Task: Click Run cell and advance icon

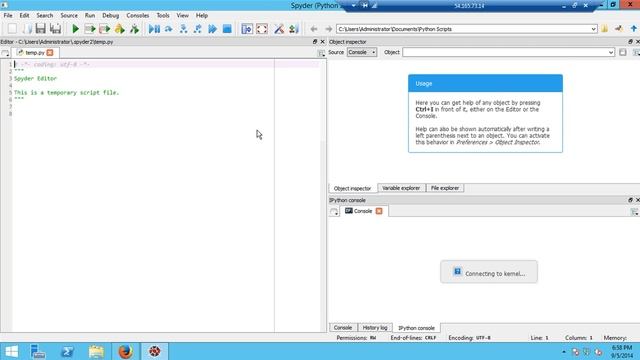Action: click(104, 29)
